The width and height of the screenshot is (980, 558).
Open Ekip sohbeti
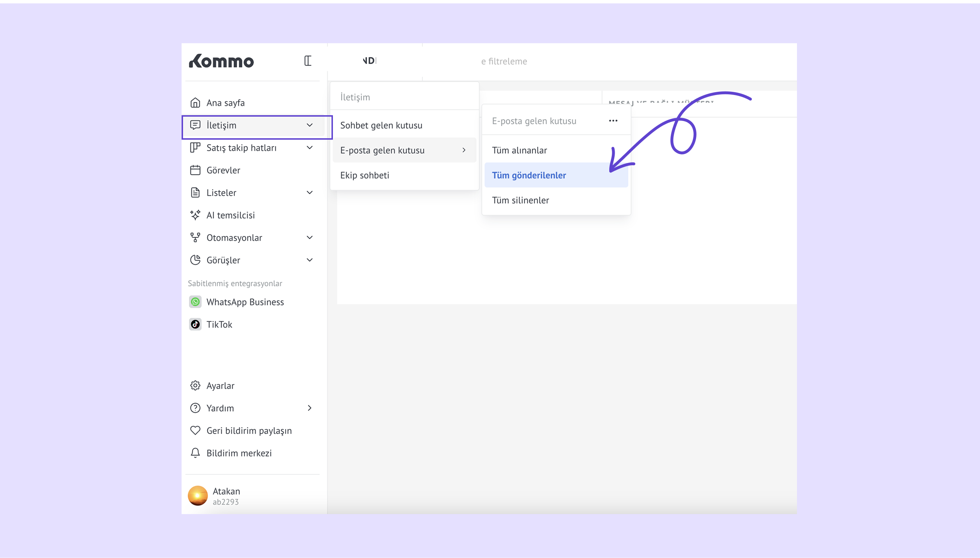(x=364, y=175)
